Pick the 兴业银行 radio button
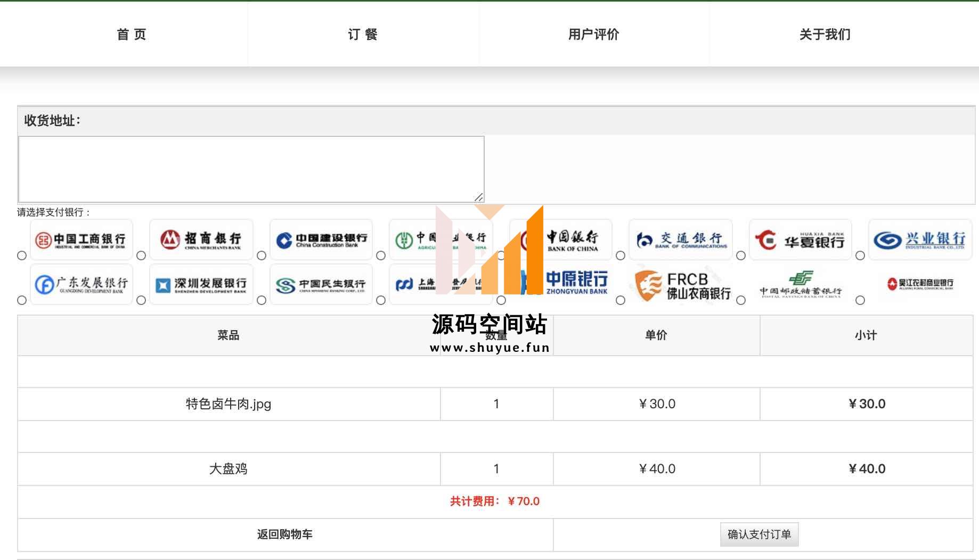 860,256
